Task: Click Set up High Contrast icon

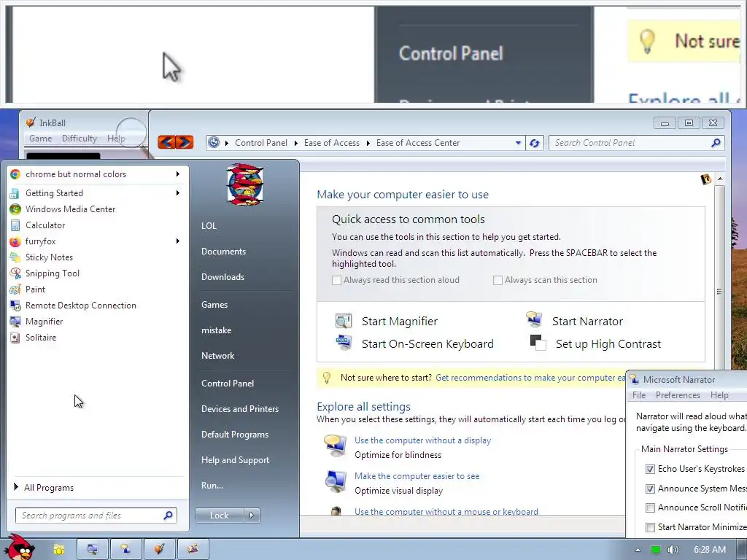Action: point(538,343)
